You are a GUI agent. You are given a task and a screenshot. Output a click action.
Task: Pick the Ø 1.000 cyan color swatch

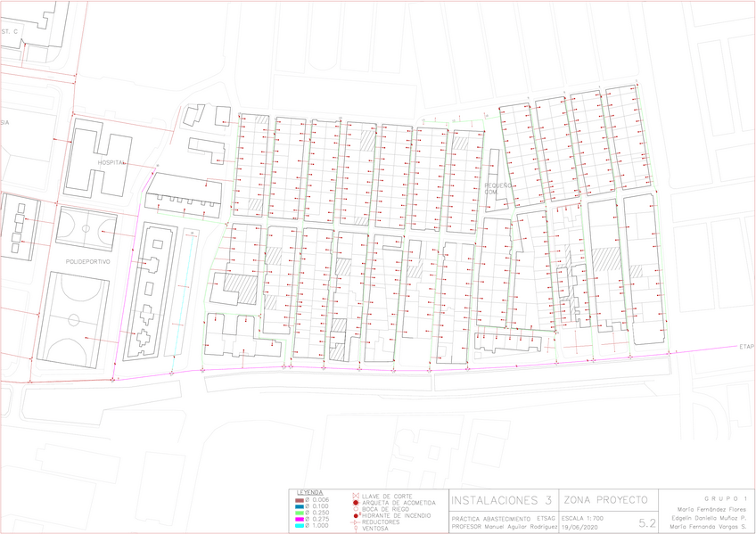tap(300, 525)
